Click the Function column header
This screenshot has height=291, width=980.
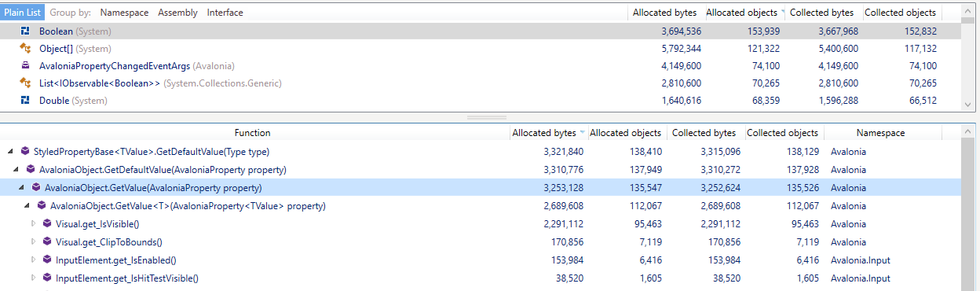(253, 133)
